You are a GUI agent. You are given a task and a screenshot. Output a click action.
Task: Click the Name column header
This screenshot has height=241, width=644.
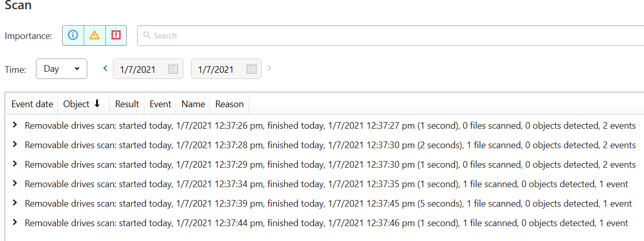[193, 104]
